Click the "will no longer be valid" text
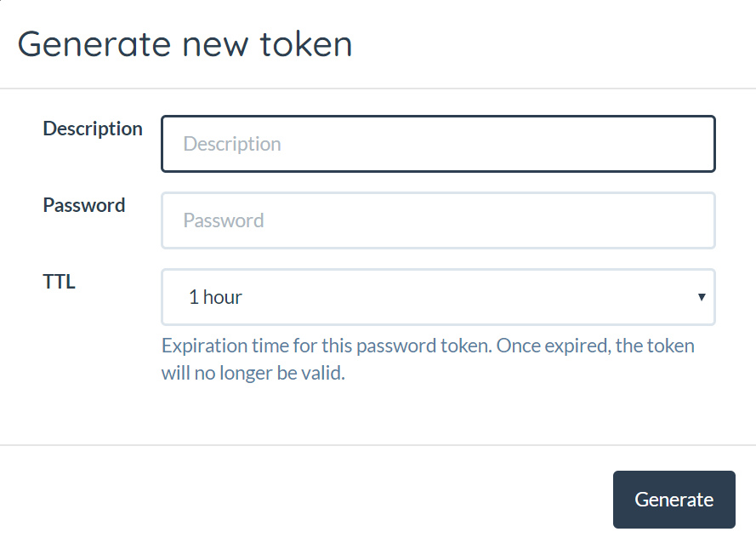The width and height of the screenshot is (756, 549). pyautogui.click(x=253, y=374)
